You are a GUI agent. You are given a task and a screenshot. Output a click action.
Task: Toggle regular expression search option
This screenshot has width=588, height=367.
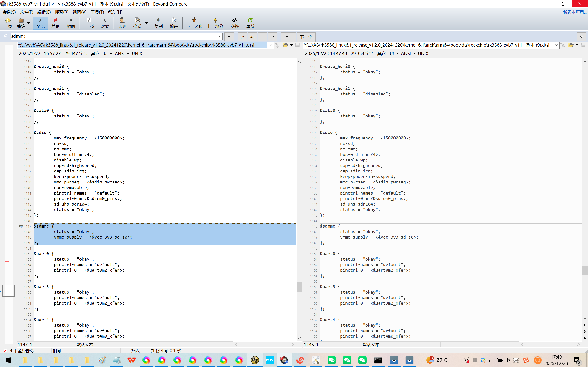click(242, 37)
